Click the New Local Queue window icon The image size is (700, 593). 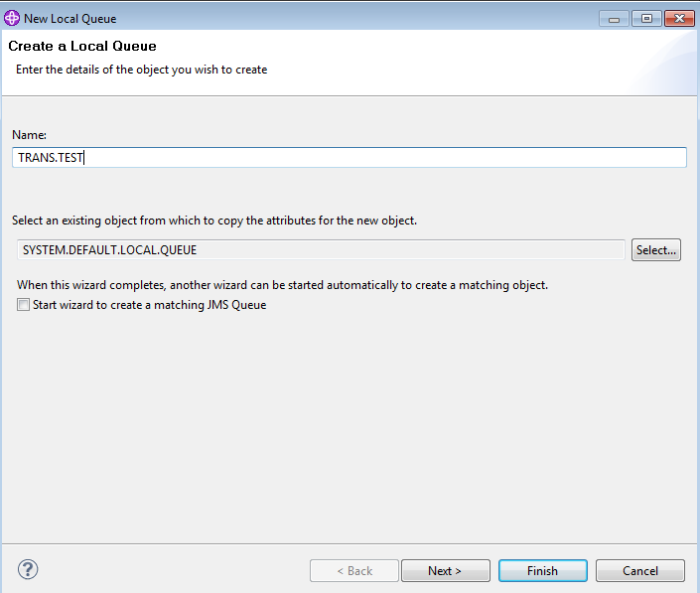click(12, 19)
